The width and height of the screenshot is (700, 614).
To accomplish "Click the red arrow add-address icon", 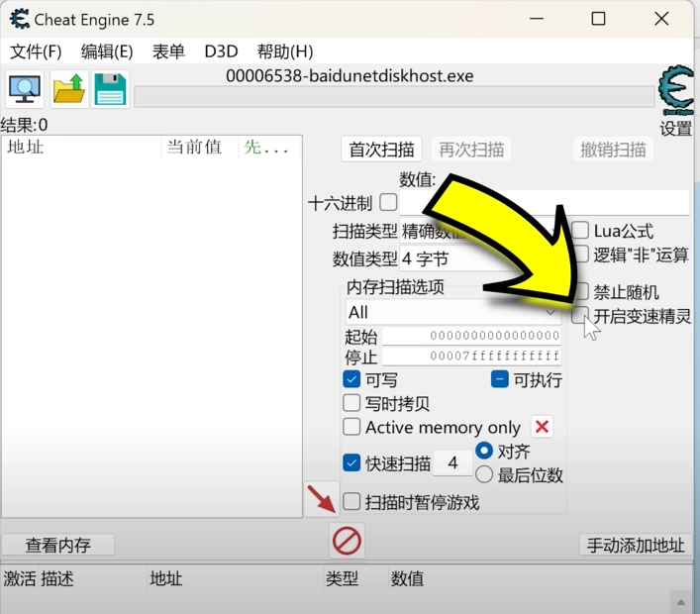I will pyautogui.click(x=322, y=498).
